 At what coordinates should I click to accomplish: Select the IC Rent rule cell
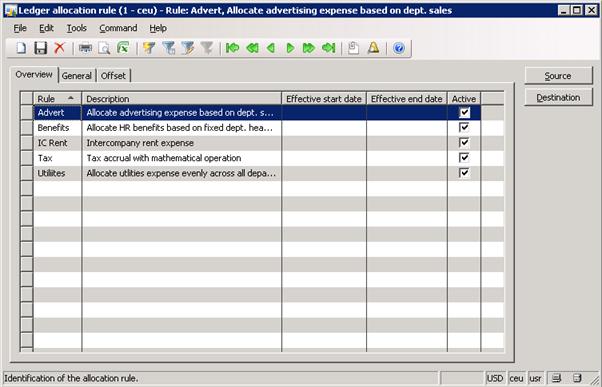pyautogui.click(x=58, y=143)
